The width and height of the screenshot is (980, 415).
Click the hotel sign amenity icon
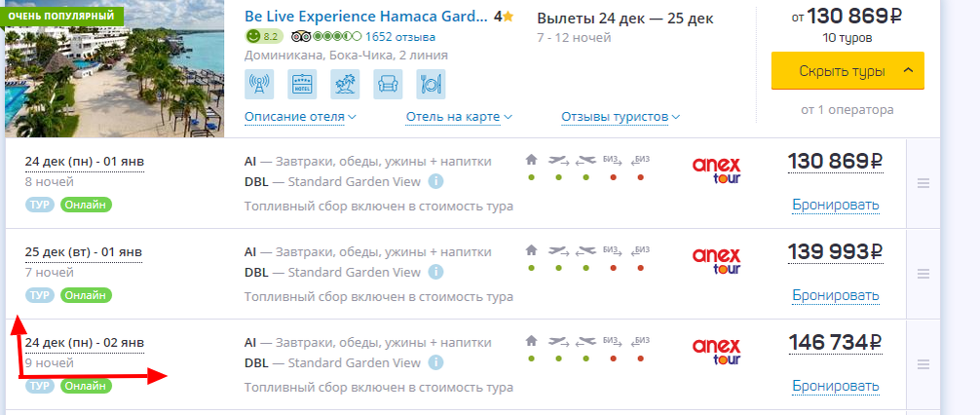302,84
